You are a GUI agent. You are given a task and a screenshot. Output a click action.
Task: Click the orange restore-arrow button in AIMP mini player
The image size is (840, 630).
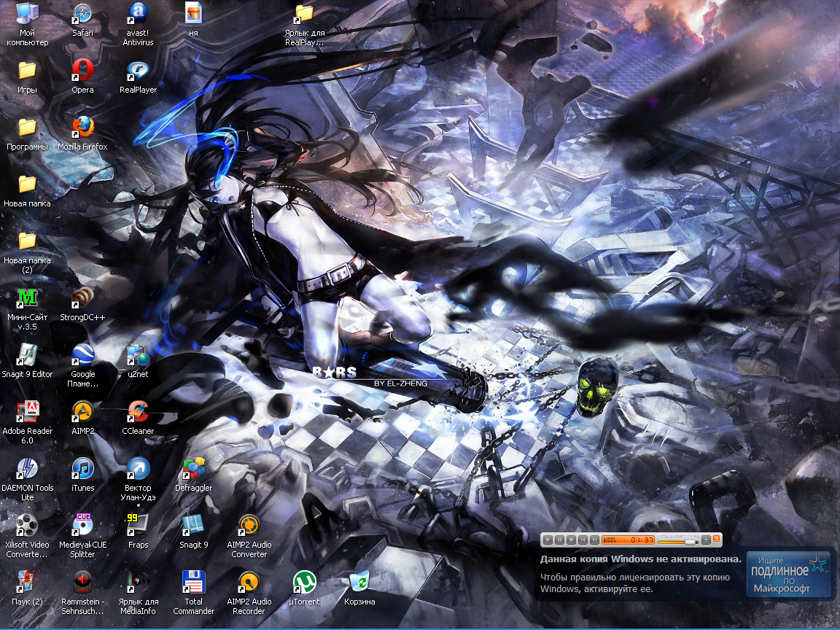pyautogui.click(x=716, y=538)
